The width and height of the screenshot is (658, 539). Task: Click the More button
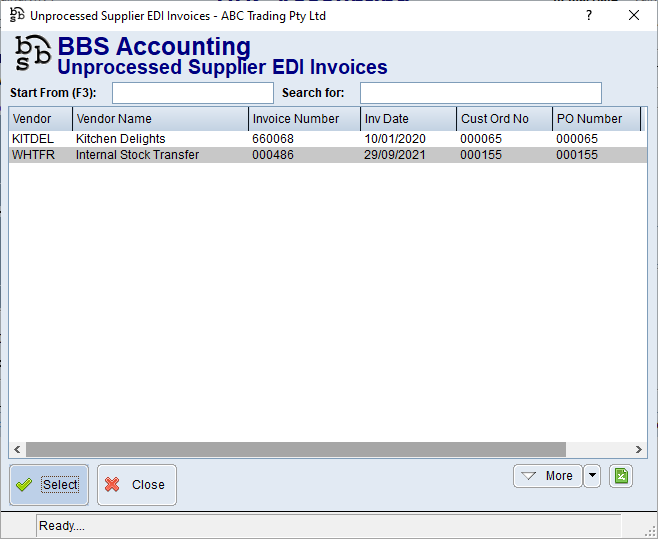[x=547, y=476]
